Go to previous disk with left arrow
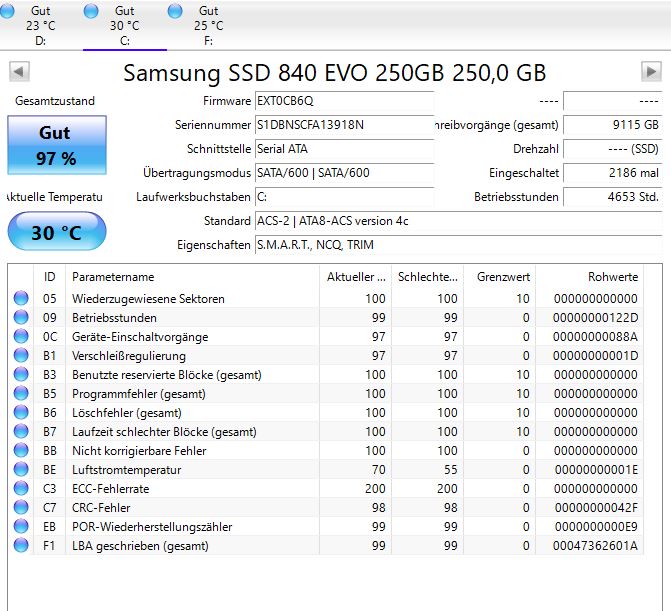 click(19, 71)
